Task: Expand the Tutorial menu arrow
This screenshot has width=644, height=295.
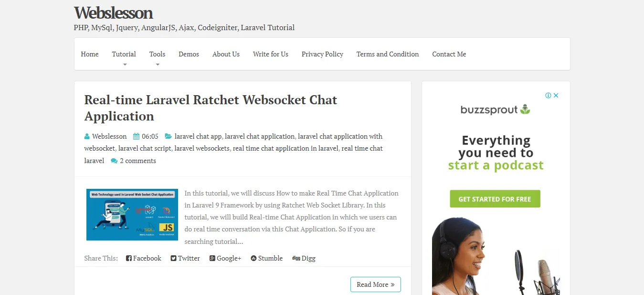Action: (125, 64)
